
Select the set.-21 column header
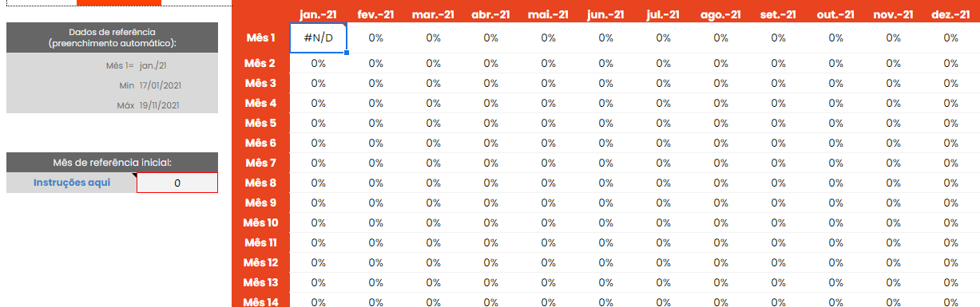click(778, 14)
